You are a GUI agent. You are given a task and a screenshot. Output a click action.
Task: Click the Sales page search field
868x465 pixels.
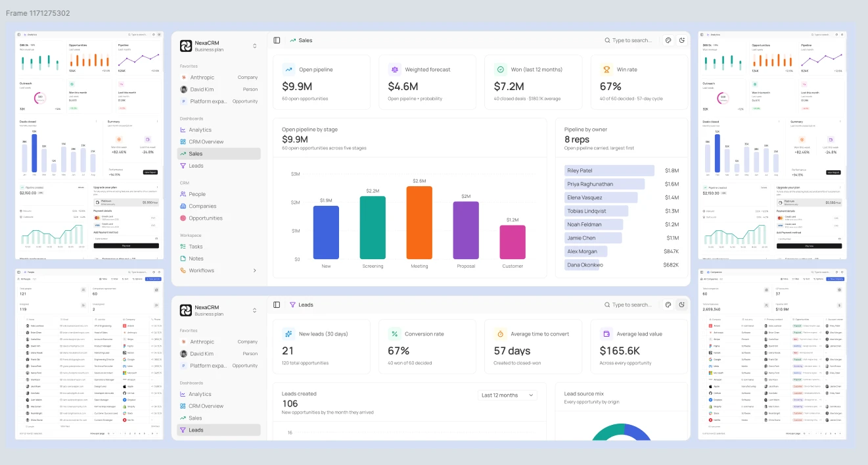629,40
